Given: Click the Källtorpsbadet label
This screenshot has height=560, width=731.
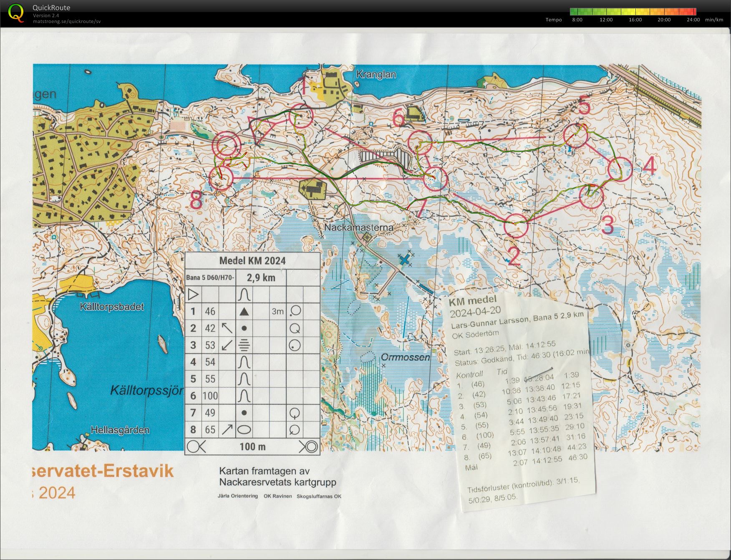Looking at the screenshot, I should coord(112,307).
